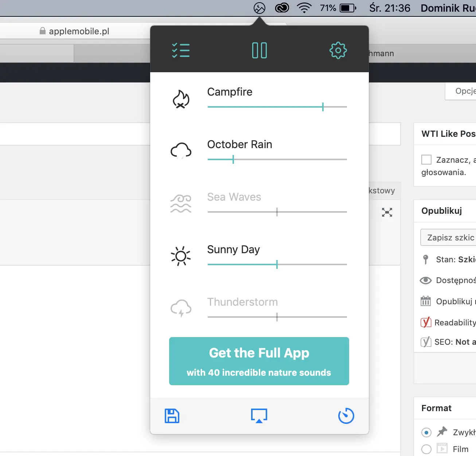This screenshot has width=476, height=456.
Task: Toggle the October Rain cloud icon
Action: (181, 151)
